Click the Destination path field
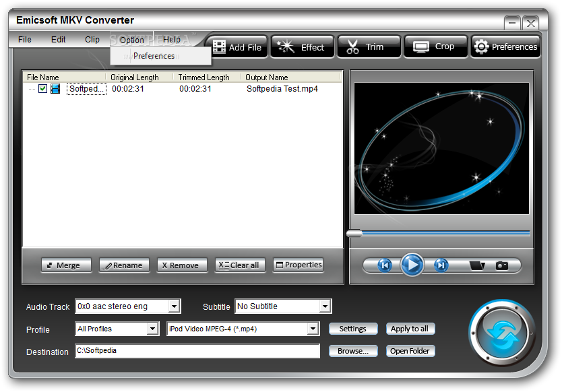The width and height of the screenshot is (562, 392). pyautogui.click(x=197, y=351)
